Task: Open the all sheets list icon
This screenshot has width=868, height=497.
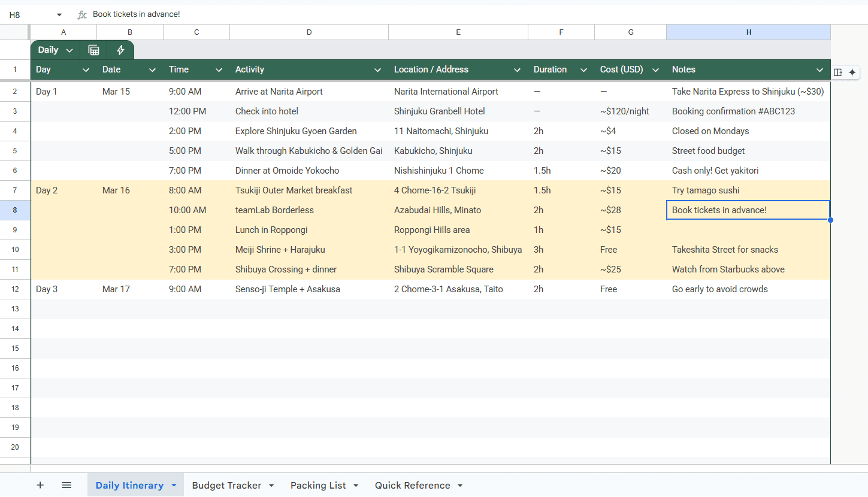Action: coord(66,485)
